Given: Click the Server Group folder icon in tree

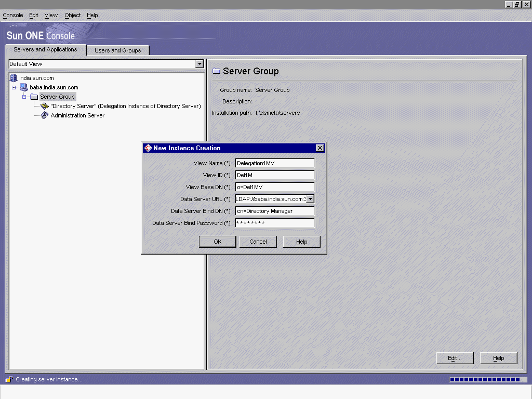Looking at the screenshot, I should (34, 97).
